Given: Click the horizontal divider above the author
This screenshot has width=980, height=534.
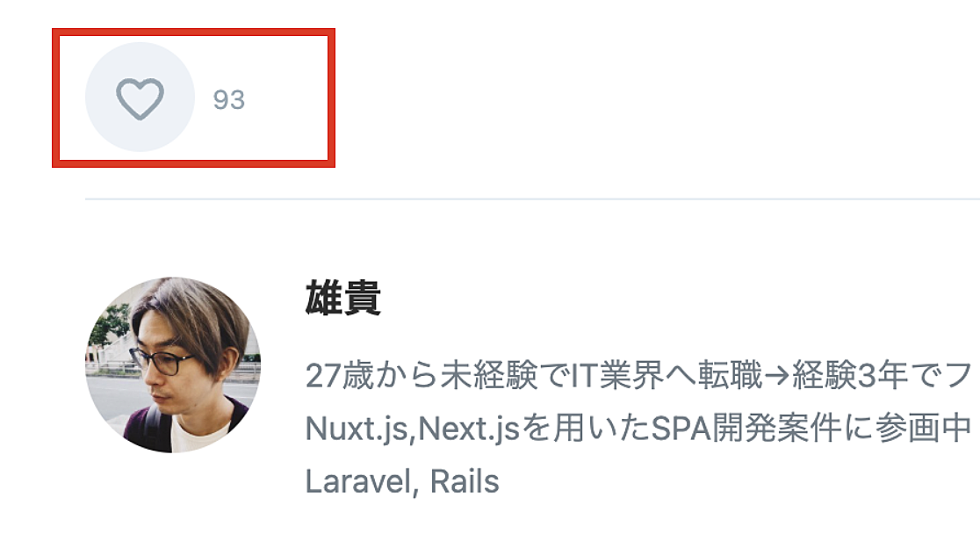Looking at the screenshot, I should [x=532, y=198].
